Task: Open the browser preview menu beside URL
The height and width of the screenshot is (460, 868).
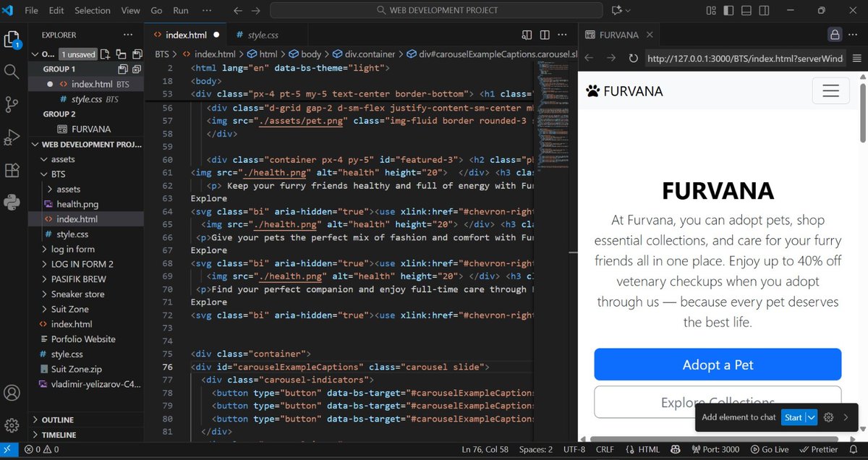Action: coord(857,59)
